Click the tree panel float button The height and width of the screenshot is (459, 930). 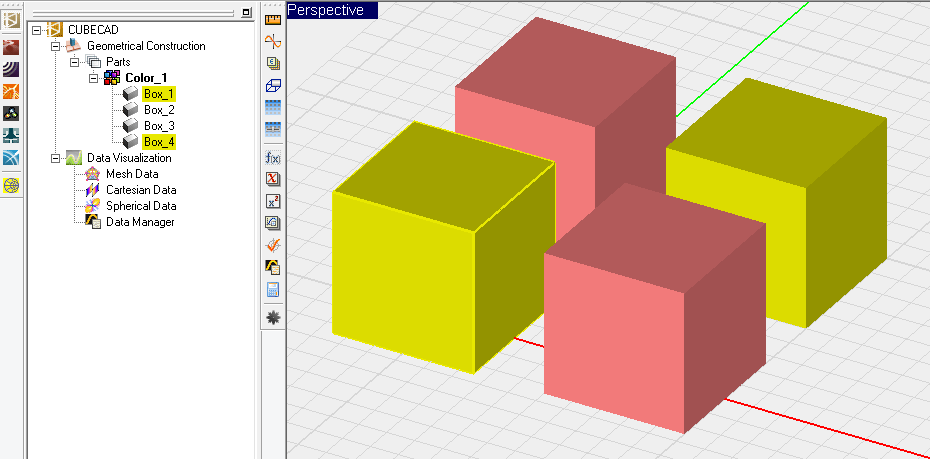(x=246, y=12)
